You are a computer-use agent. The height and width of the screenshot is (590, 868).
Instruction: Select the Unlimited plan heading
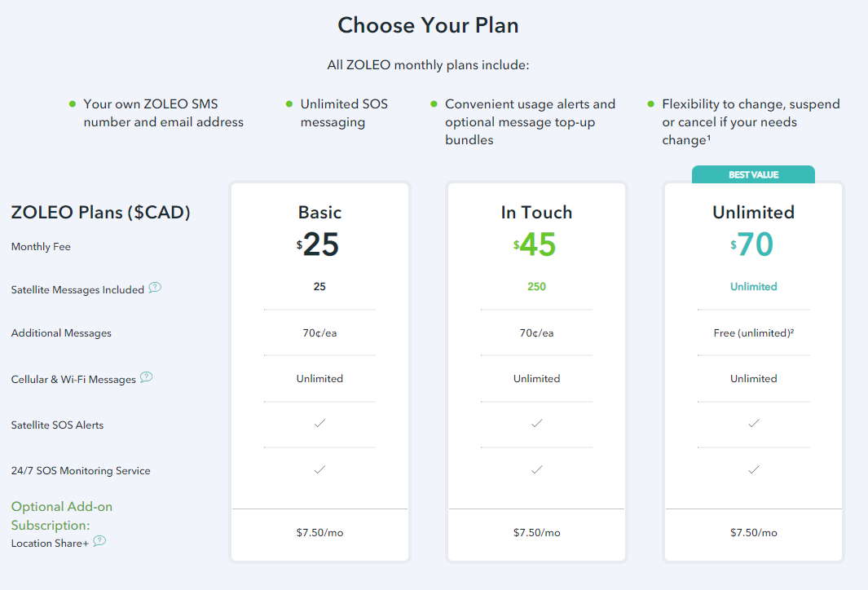pyautogui.click(x=753, y=213)
